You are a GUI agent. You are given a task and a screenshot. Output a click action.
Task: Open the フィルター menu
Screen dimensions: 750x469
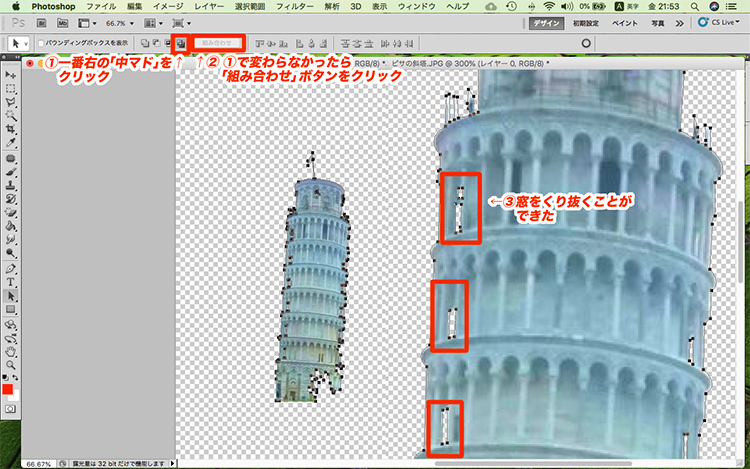click(295, 6)
